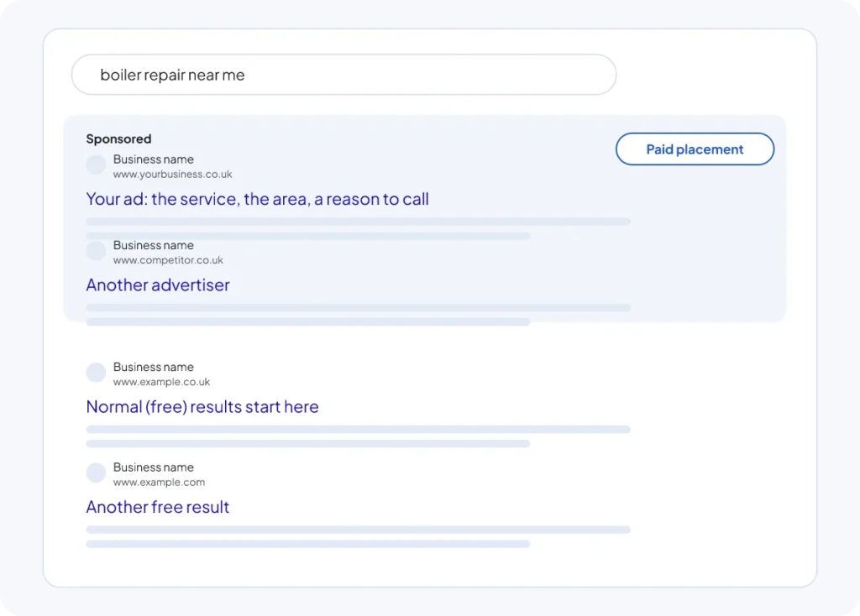Open the ad headline 'Your ad: the service, the area'

(x=257, y=199)
